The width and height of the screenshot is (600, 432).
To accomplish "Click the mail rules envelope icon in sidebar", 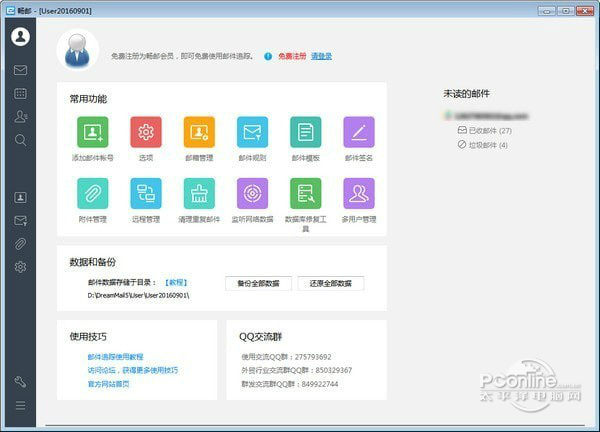I will [20, 221].
